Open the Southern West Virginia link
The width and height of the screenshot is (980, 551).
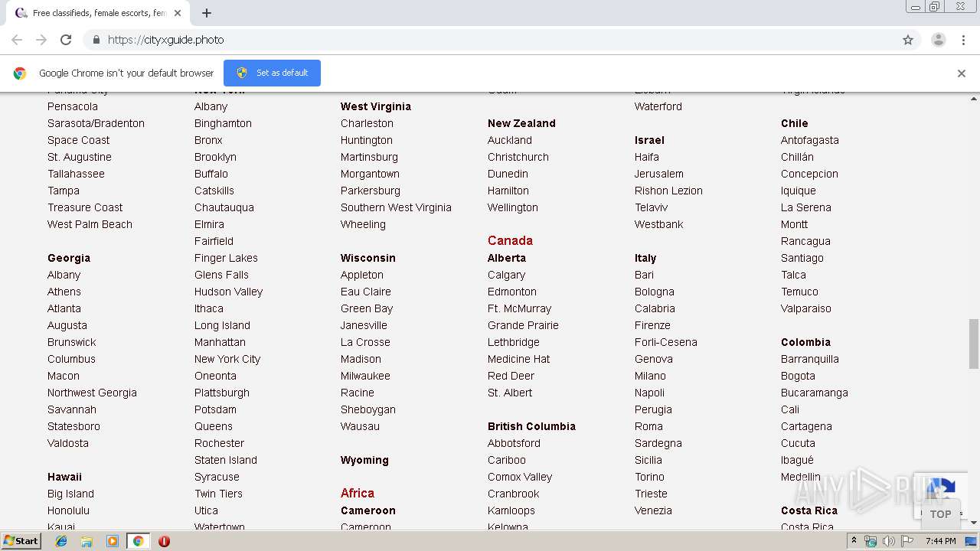[396, 207]
